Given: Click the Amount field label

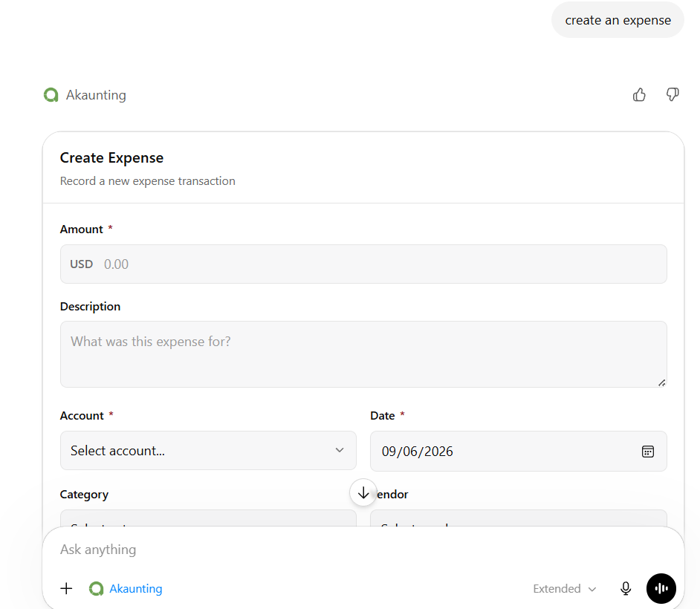Looking at the screenshot, I should pos(81,229).
